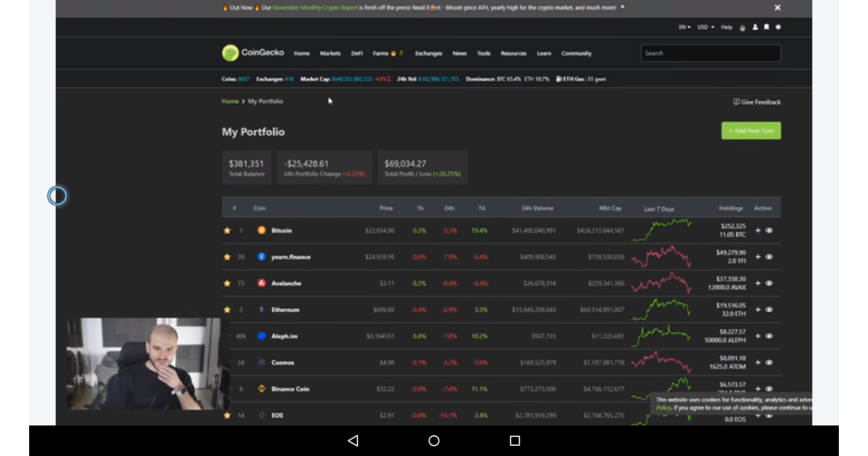The image size is (868, 456).
Task: Add an Avalanche transaction with plus icon
Action: point(757,284)
